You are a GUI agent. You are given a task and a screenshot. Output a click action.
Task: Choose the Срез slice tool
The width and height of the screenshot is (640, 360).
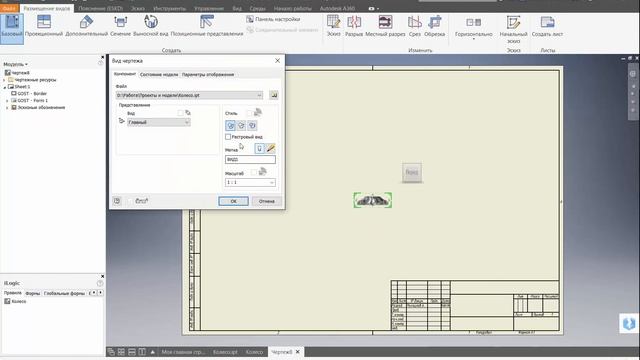415,26
